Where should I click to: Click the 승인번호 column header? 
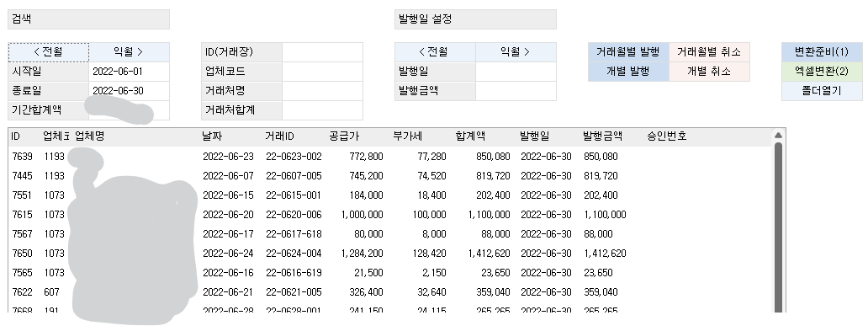tap(667, 136)
